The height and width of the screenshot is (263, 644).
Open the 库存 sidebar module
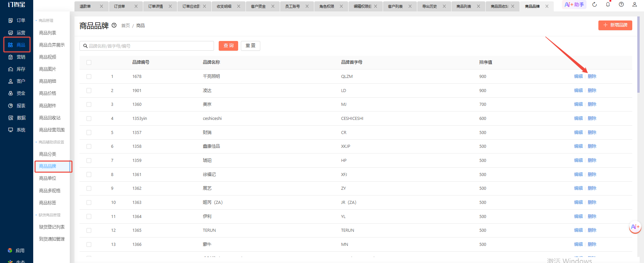tap(16, 69)
